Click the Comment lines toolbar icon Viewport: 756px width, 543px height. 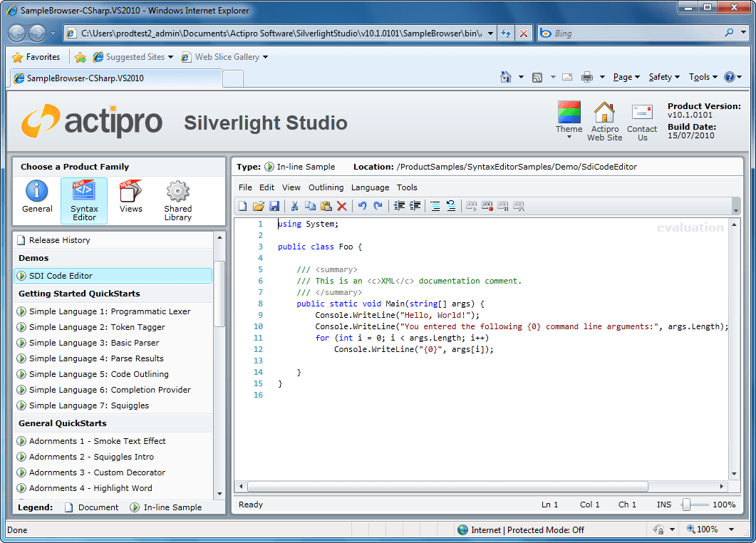(x=435, y=207)
